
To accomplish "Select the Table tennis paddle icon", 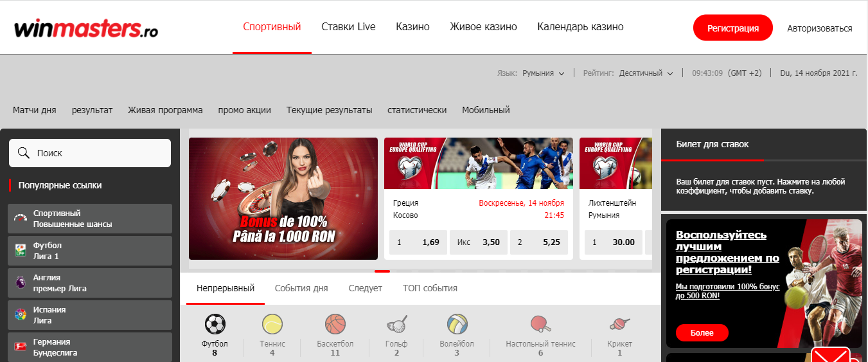I will 540,324.
